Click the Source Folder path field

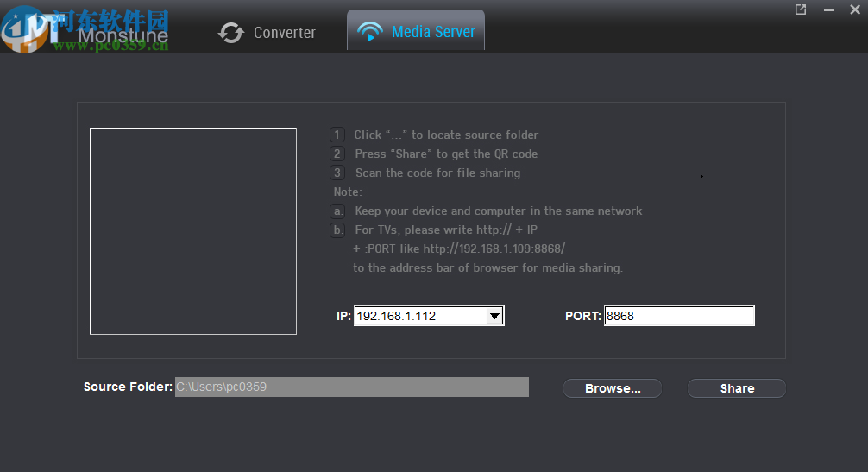point(352,387)
